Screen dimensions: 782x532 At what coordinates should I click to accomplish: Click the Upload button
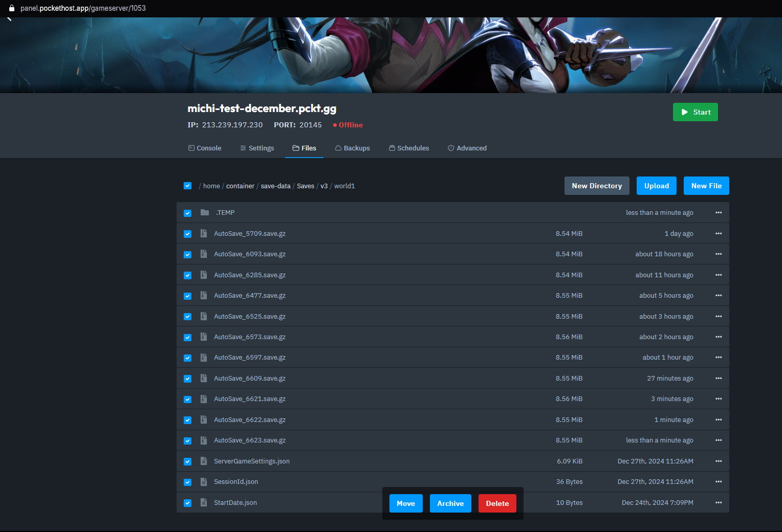click(x=657, y=186)
